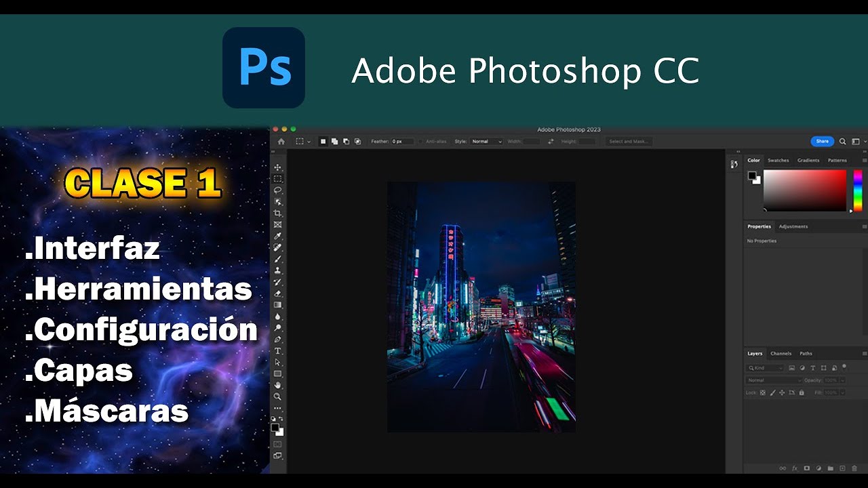Screen dimensions: 868x488
Task: Select the Eraser tool
Action: tap(278, 294)
